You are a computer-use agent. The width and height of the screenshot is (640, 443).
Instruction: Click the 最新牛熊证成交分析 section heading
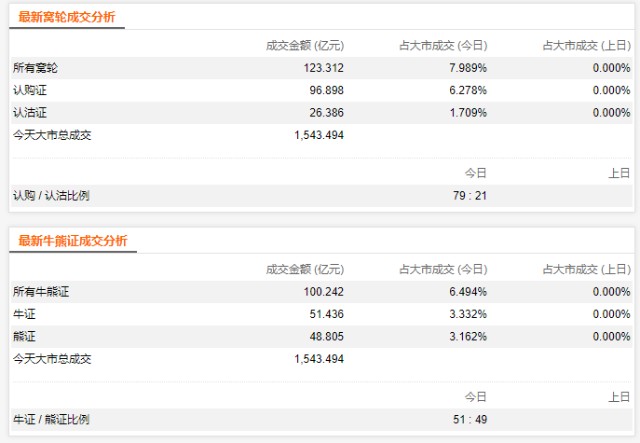72,241
